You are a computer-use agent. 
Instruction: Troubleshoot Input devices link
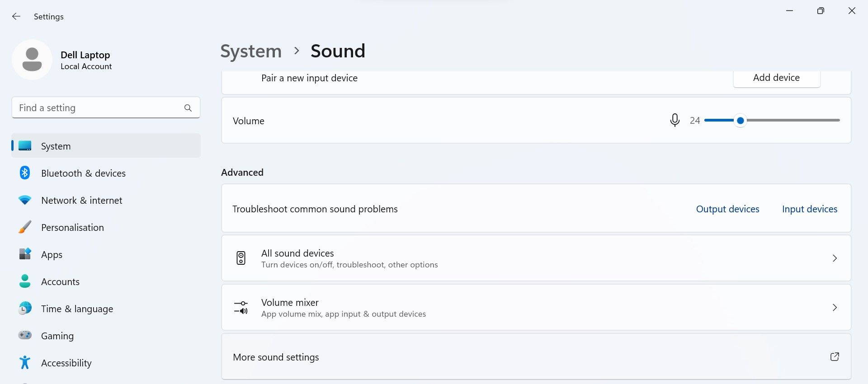point(810,209)
